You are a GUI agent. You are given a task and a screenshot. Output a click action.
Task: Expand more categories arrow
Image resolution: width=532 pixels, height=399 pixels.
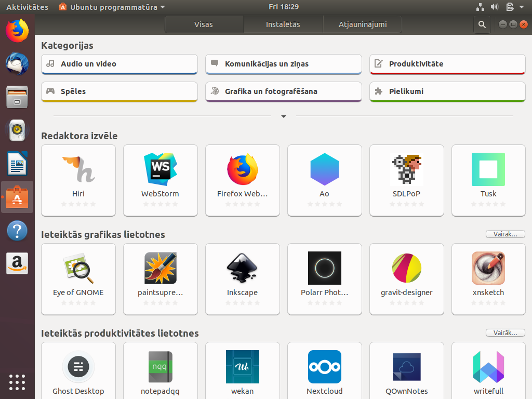pyautogui.click(x=284, y=116)
